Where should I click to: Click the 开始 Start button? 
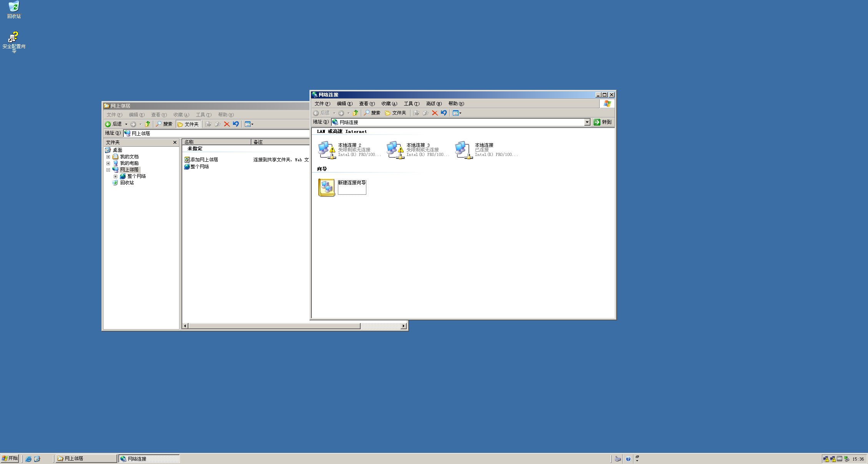click(x=10, y=458)
